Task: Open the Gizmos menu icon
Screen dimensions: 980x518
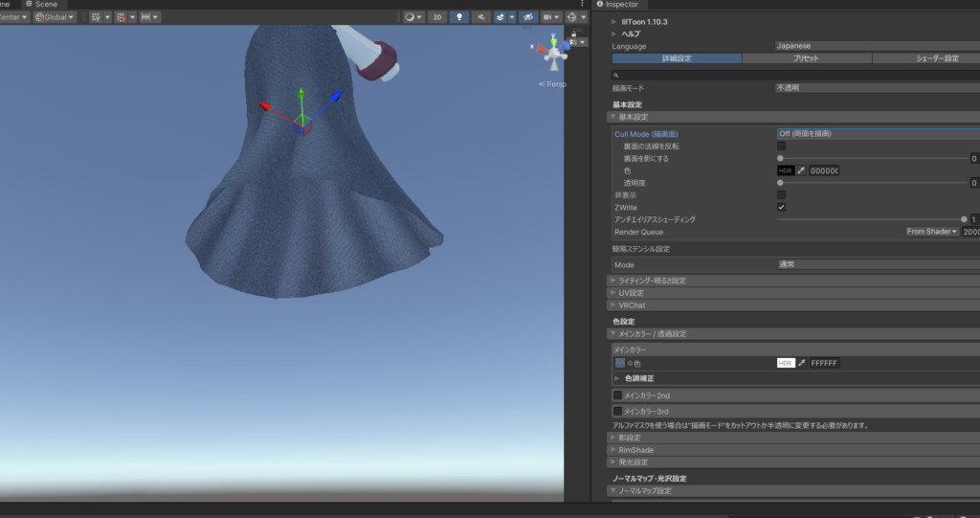Action: pos(572,17)
